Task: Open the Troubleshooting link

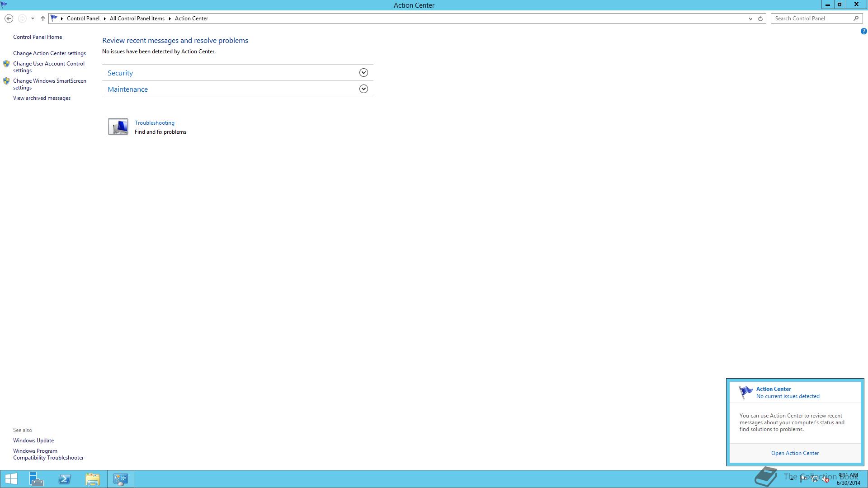Action: pos(155,123)
